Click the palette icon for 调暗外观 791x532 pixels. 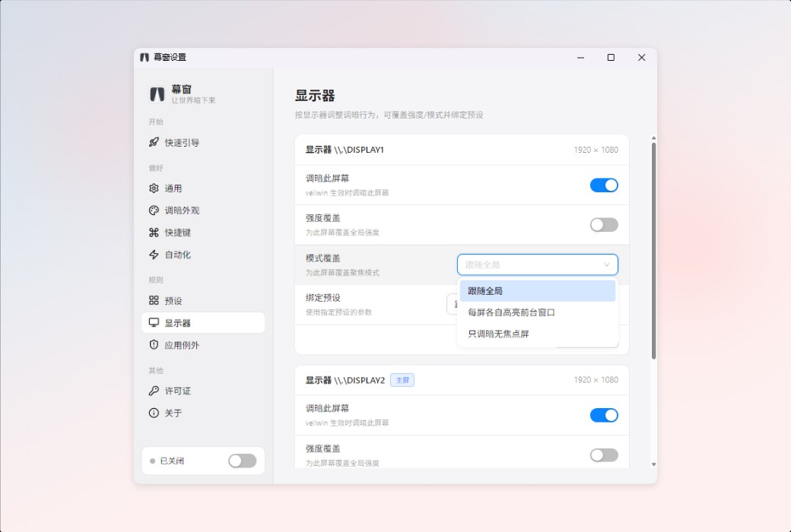(x=154, y=211)
